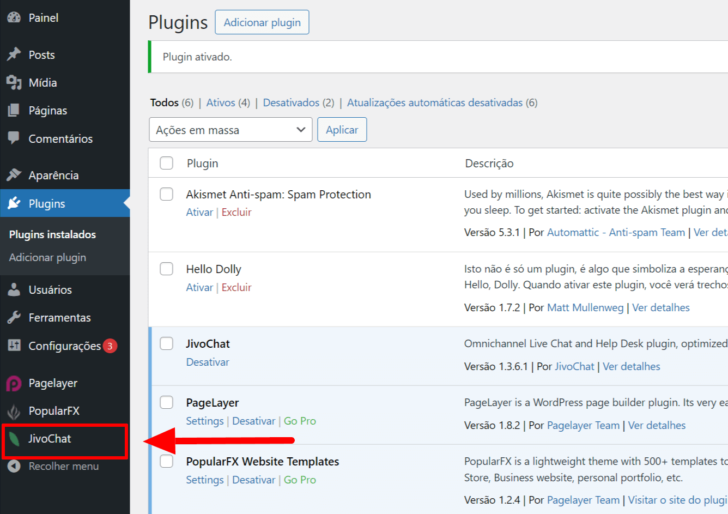Viewport: 728px width, 514px height.
Task: Check the Akismet Anti-spam checkbox
Action: click(166, 194)
